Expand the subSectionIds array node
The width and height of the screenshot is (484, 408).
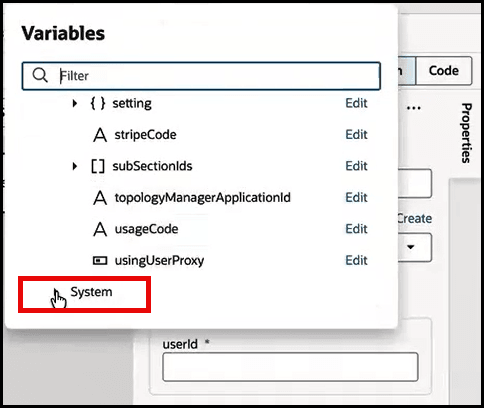tap(75, 166)
